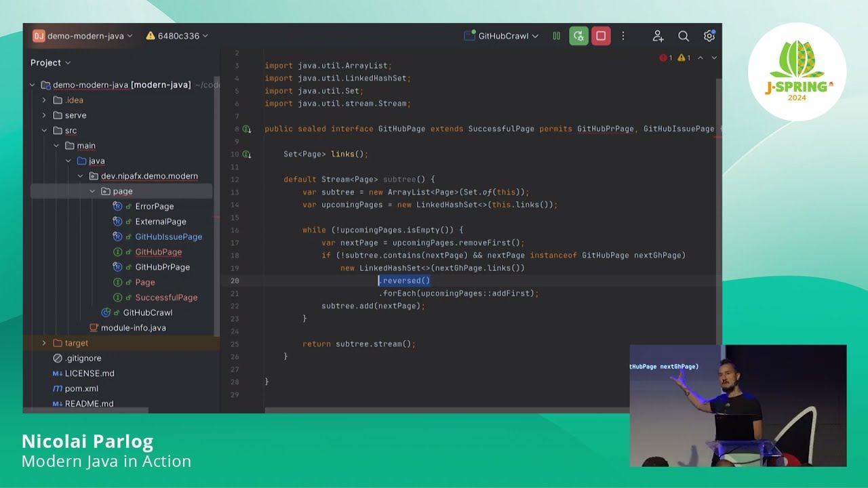
Task: Jump to previous highlighted problem arrow
Action: (701, 58)
